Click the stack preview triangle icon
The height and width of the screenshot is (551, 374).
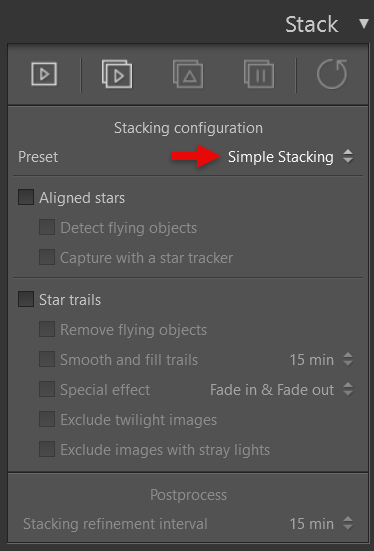[x=188, y=74]
